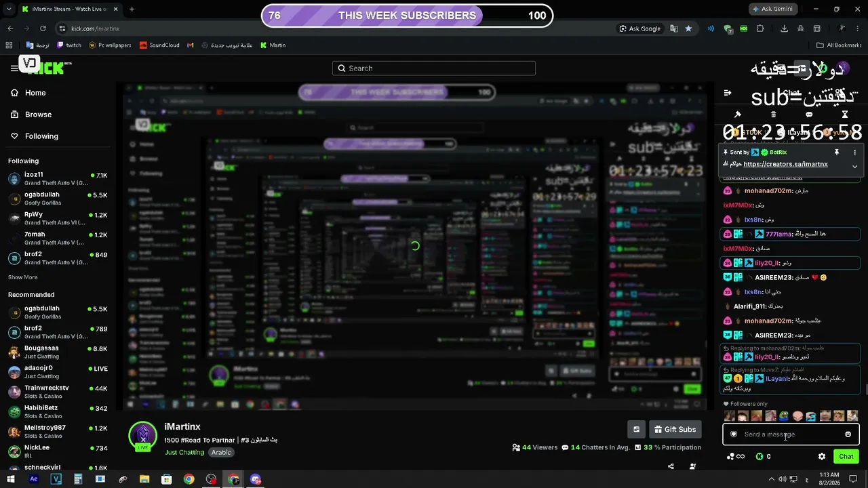Open Windows Start menu
Image resolution: width=868 pixels, height=488 pixels.
pos(11,479)
